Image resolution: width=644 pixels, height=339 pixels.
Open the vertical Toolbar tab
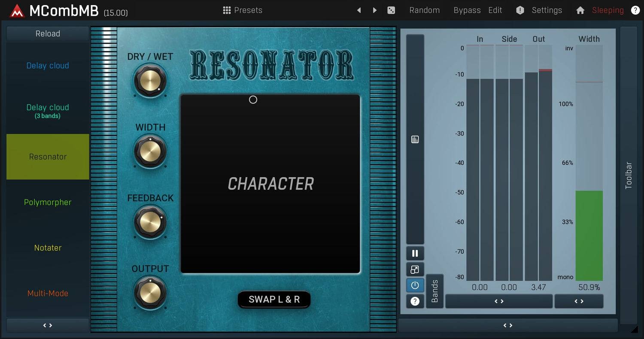[x=629, y=175]
